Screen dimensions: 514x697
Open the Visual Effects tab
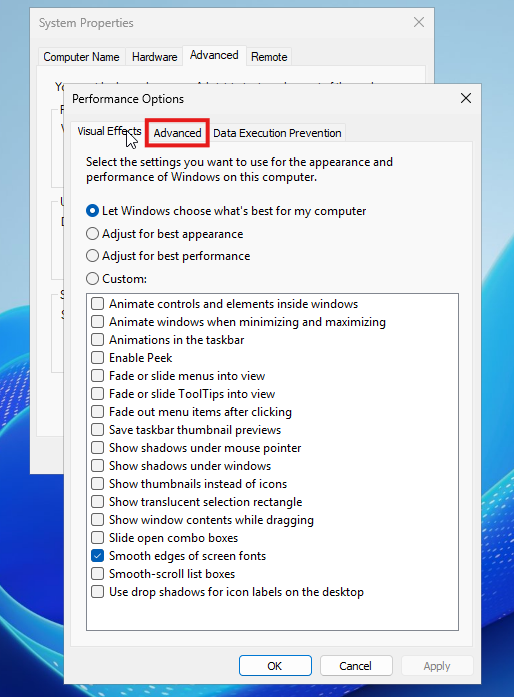tap(109, 132)
